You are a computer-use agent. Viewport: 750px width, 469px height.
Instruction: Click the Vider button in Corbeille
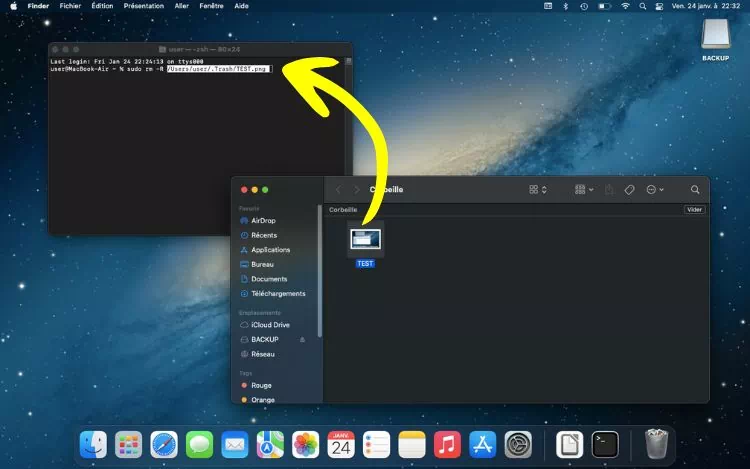694,210
